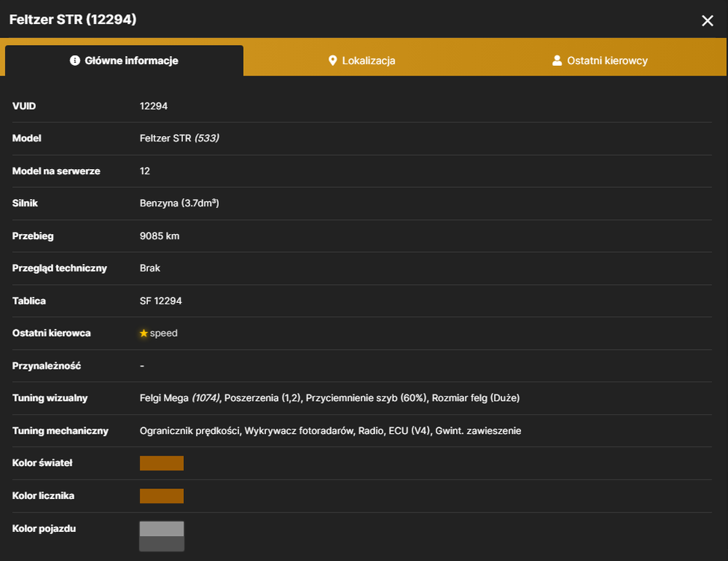Image resolution: width=728 pixels, height=561 pixels.
Task: Click the gold star next to speed
Action: [144, 334]
